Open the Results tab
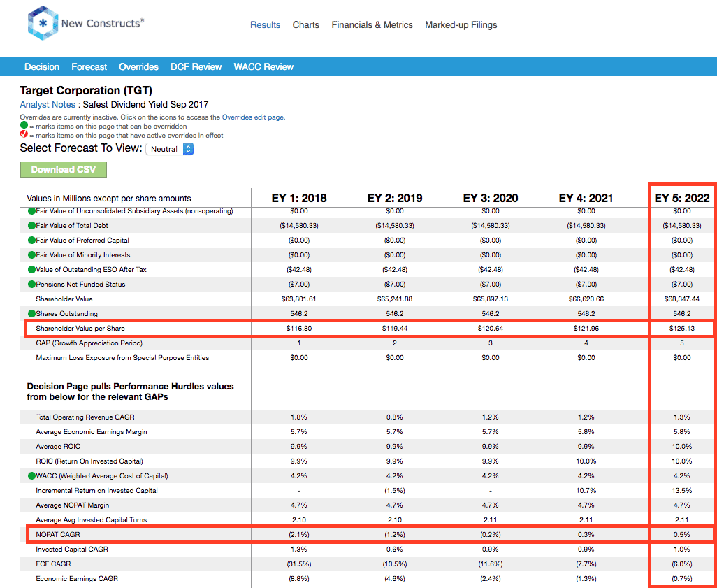 [x=266, y=24]
